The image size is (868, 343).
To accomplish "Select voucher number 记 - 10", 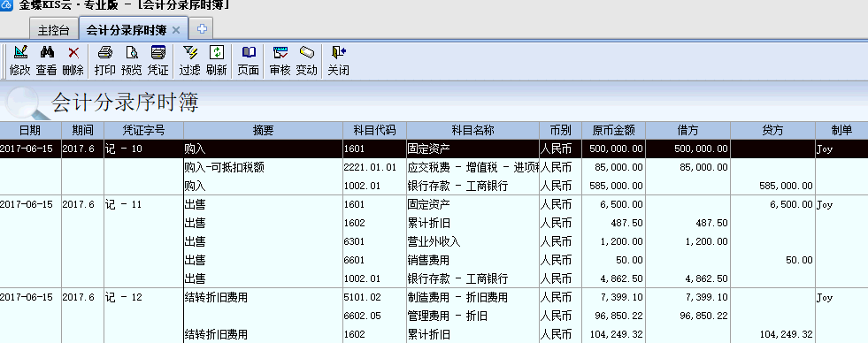I will [x=123, y=149].
